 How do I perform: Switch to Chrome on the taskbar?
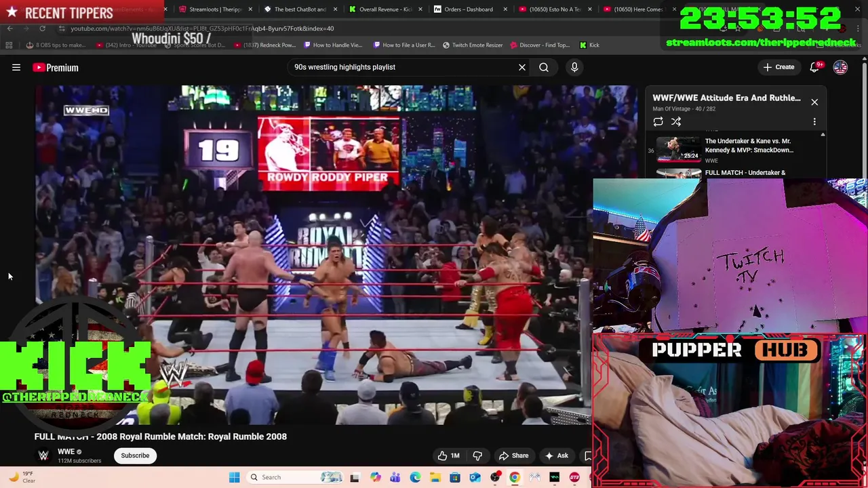515,477
